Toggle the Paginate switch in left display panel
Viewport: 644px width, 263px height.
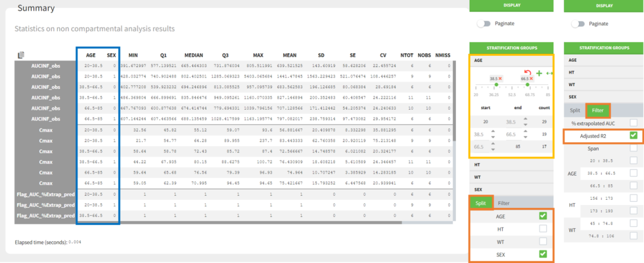coord(484,24)
